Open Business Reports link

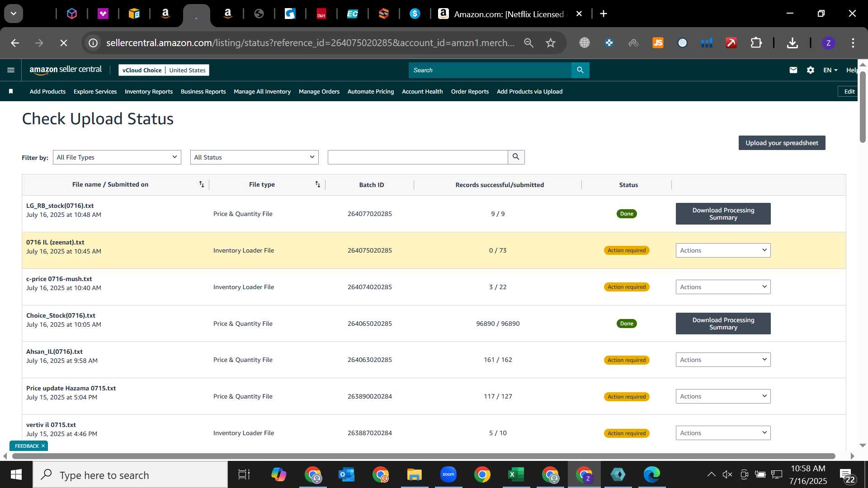click(x=203, y=91)
